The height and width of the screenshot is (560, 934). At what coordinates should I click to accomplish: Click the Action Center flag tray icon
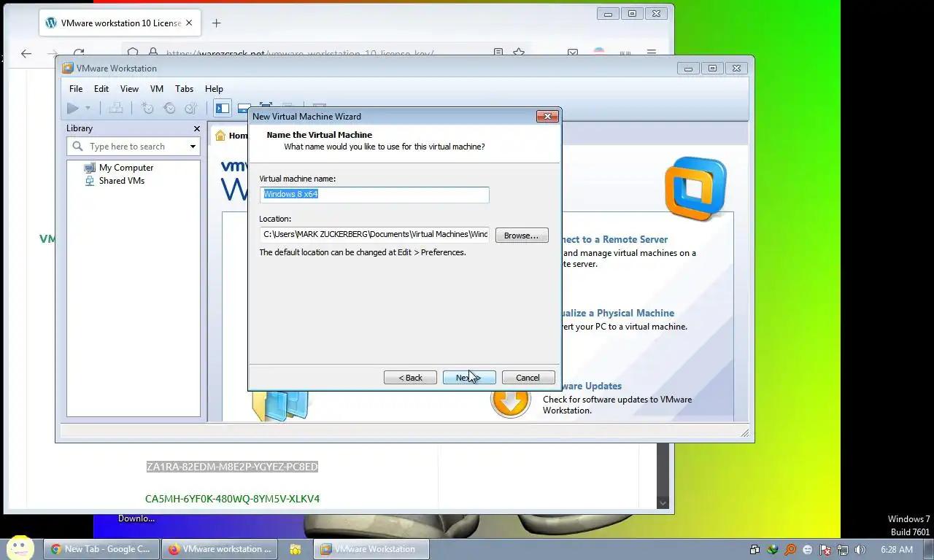point(825,550)
